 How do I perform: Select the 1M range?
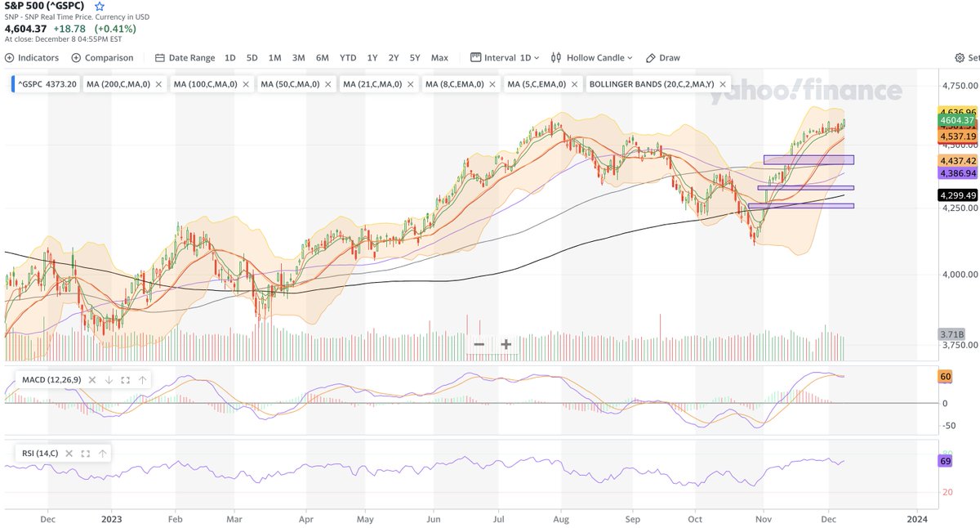click(x=275, y=58)
